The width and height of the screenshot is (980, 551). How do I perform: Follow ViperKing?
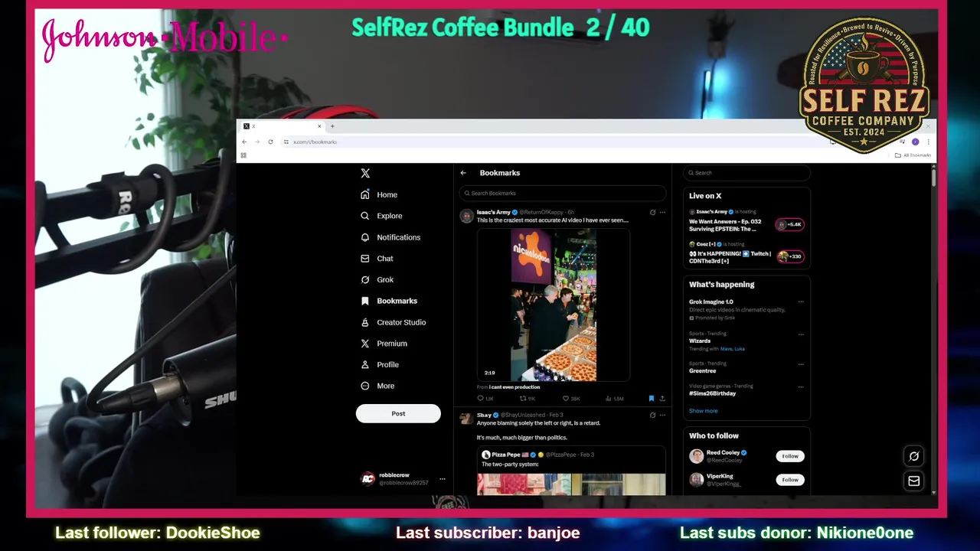(x=790, y=480)
